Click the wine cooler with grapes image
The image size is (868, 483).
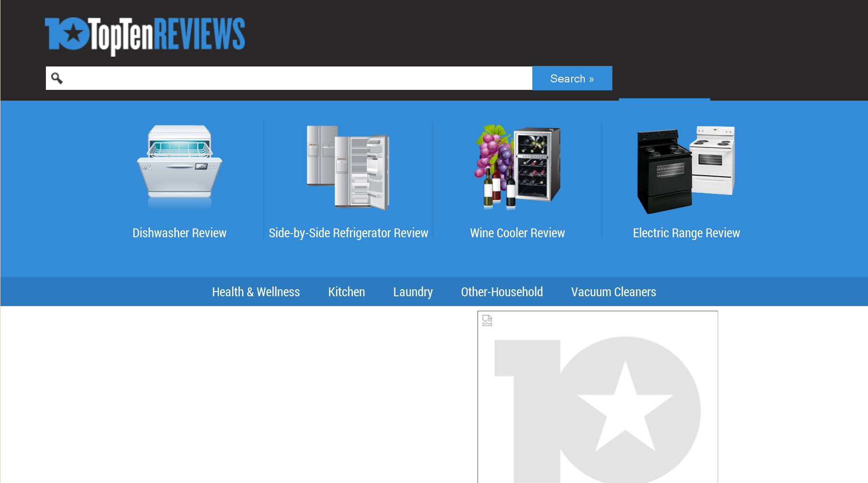pyautogui.click(x=517, y=167)
